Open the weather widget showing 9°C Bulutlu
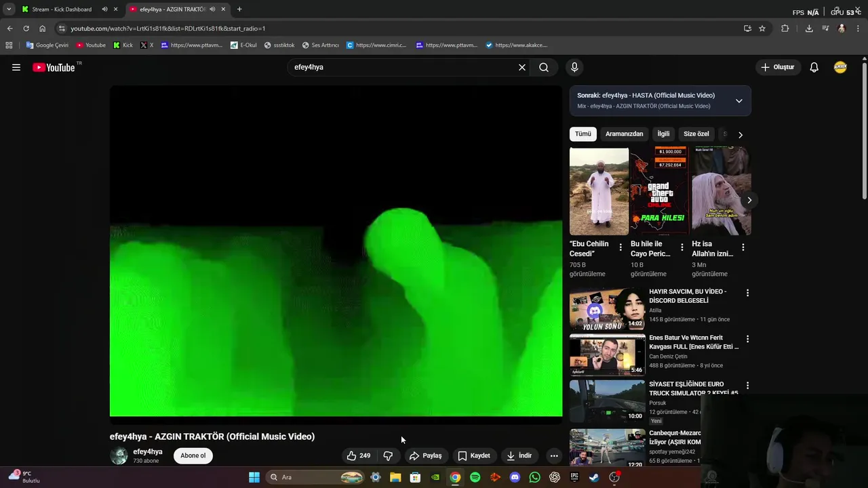The image size is (868, 488). click(24, 477)
